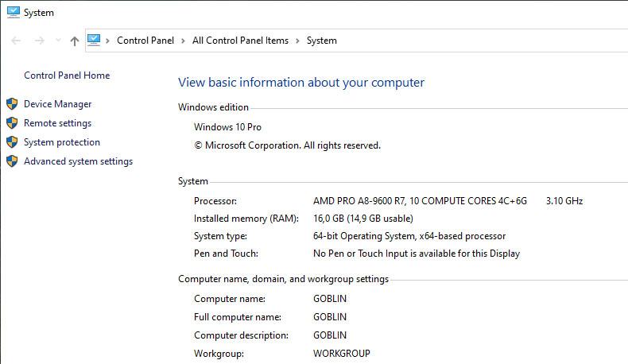Expand chevron after All Control Panel Items
The width and height of the screenshot is (628, 364).
click(297, 41)
